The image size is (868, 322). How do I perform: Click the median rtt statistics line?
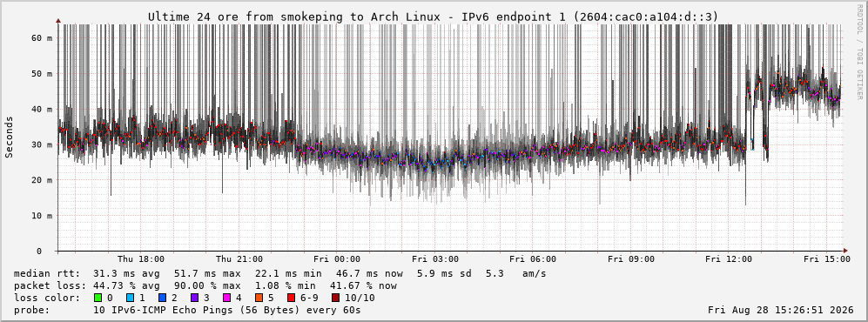click(279, 273)
